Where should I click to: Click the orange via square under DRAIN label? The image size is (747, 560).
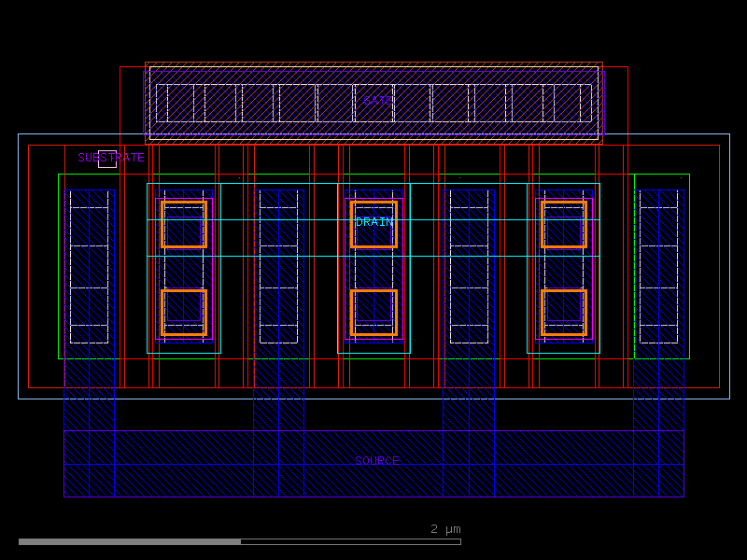pos(373,221)
